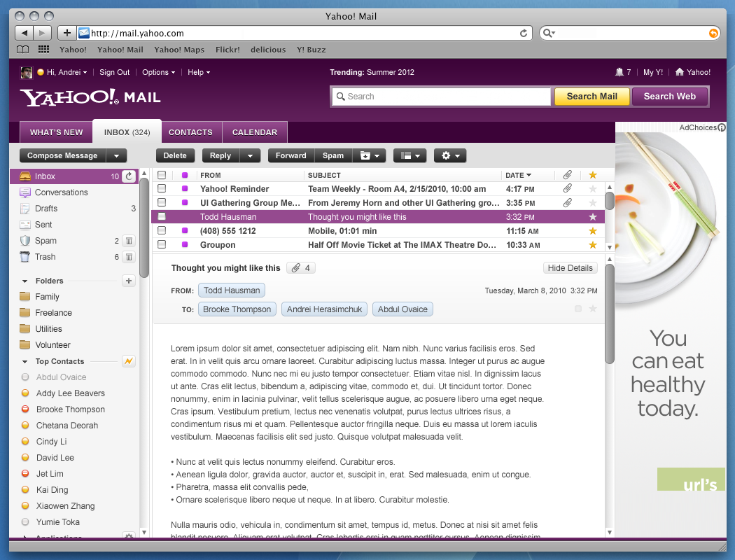This screenshot has width=735, height=560.
Task: Empty the Spam folder via trash icon
Action: [x=129, y=241]
